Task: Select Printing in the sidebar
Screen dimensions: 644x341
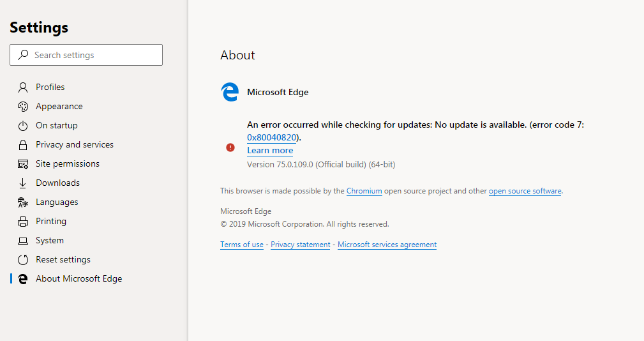Action: click(x=51, y=222)
